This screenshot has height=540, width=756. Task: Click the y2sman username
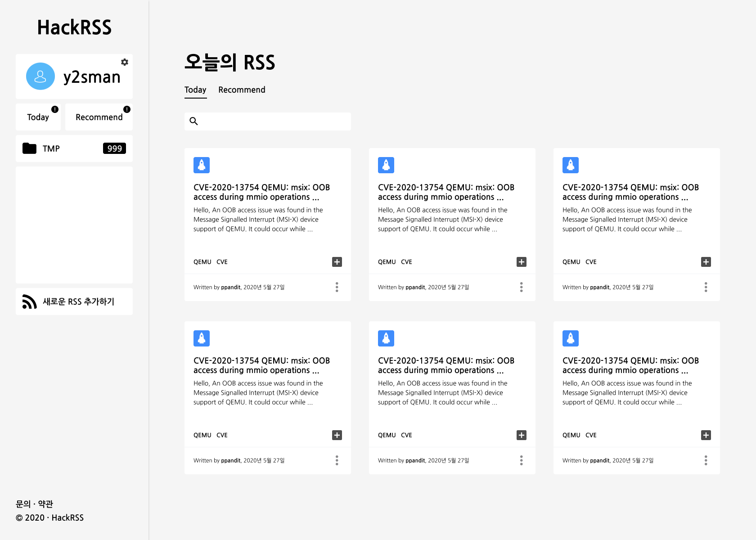point(92,77)
